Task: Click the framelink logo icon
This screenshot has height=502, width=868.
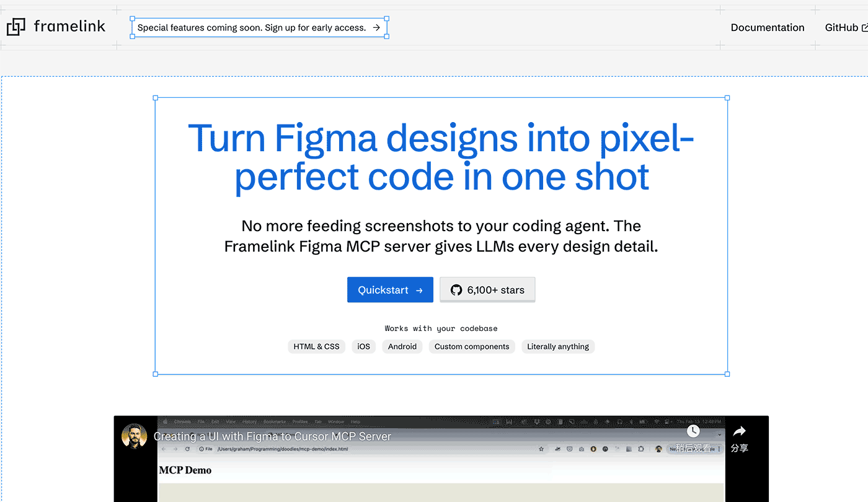Action: pyautogui.click(x=16, y=27)
